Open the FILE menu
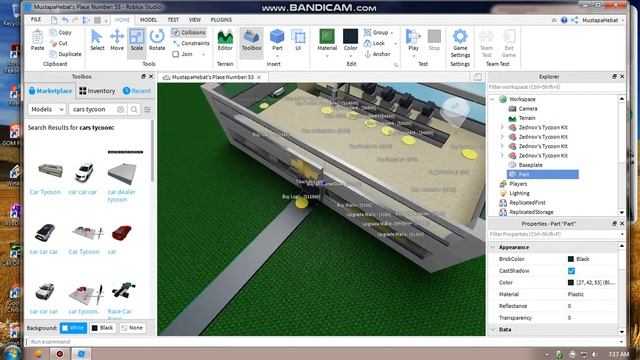Viewport: 640px width, 360px height. pyautogui.click(x=36, y=20)
